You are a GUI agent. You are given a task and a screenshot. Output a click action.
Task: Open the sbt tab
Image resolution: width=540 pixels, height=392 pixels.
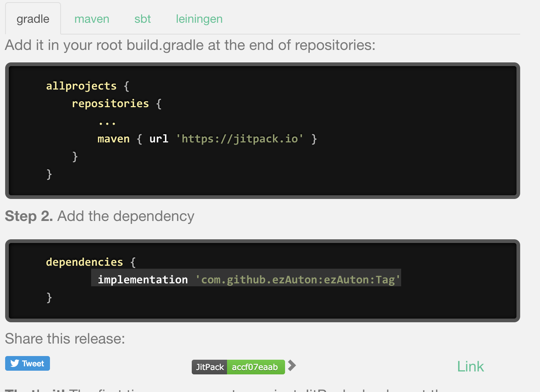[143, 19]
